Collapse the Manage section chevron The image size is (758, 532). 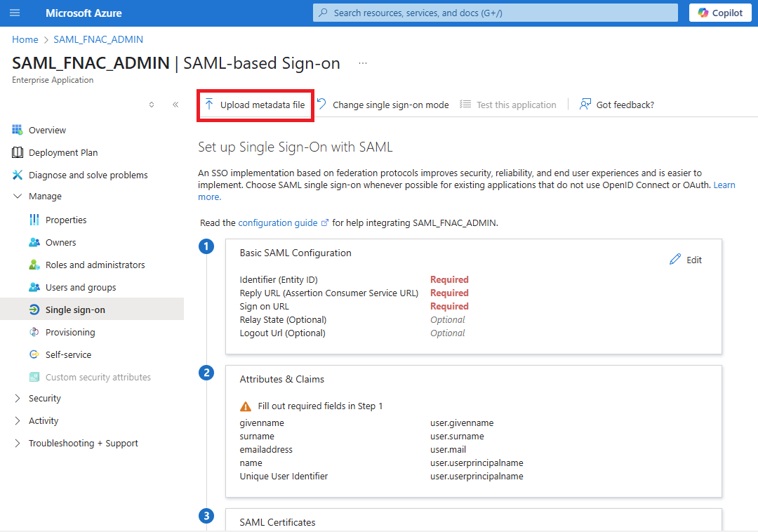[x=17, y=196]
